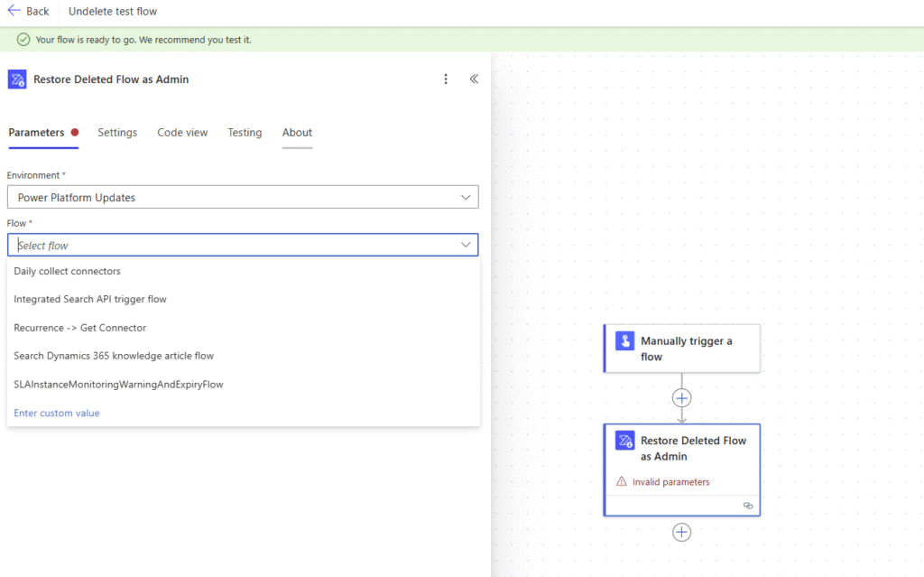
Task: Open the Testing tab
Action: (245, 132)
